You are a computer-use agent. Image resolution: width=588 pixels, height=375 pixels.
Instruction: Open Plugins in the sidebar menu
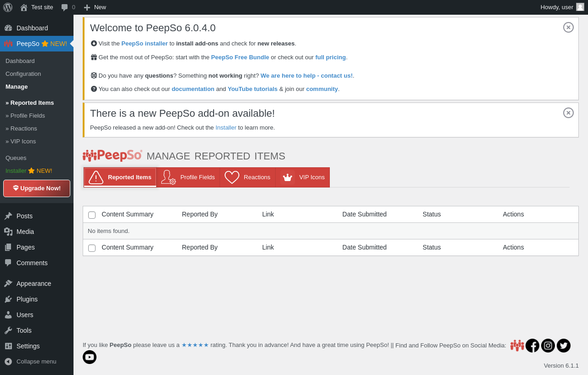point(27,299)
